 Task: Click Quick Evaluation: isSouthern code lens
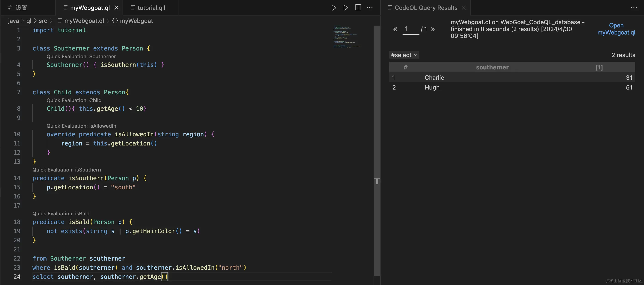coord(66,170)
